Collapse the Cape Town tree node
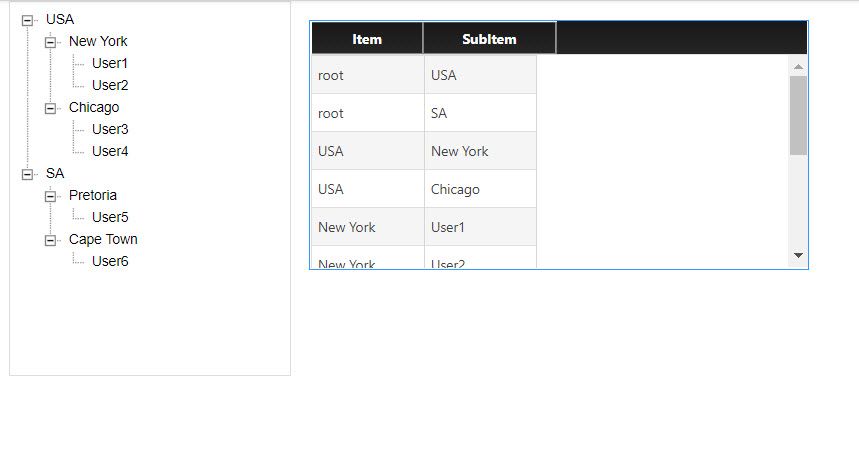The width and height of the screenshot is (859, 457). tap(50, 241)
